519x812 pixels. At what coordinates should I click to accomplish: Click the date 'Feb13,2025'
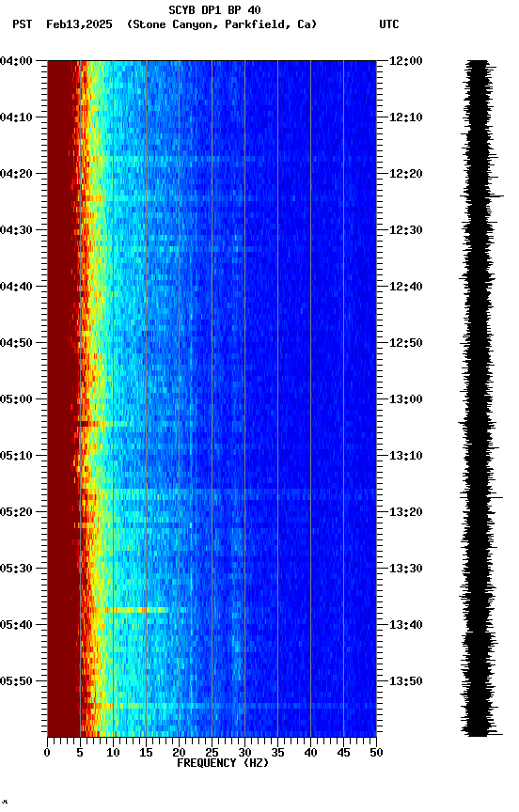pos(79,24)
